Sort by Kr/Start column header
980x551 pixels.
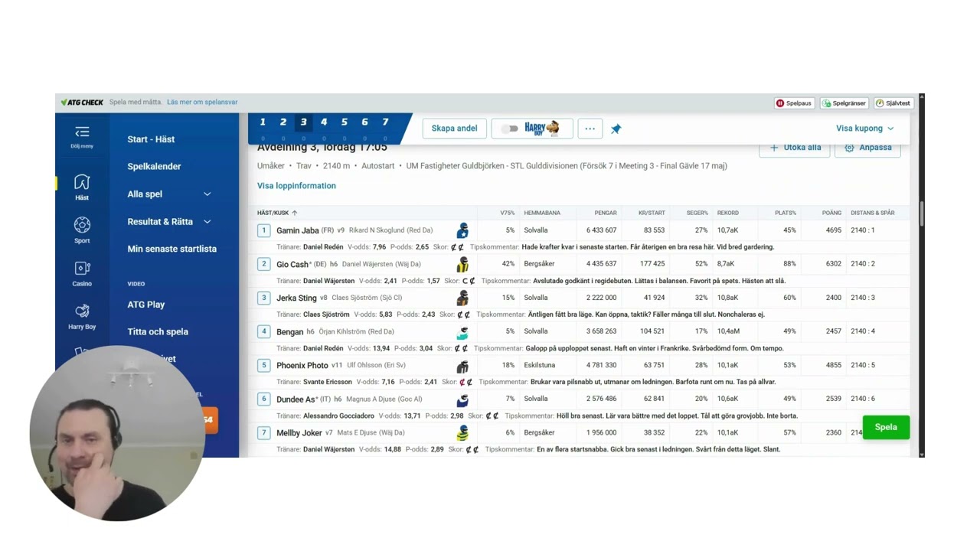point(652,213)
